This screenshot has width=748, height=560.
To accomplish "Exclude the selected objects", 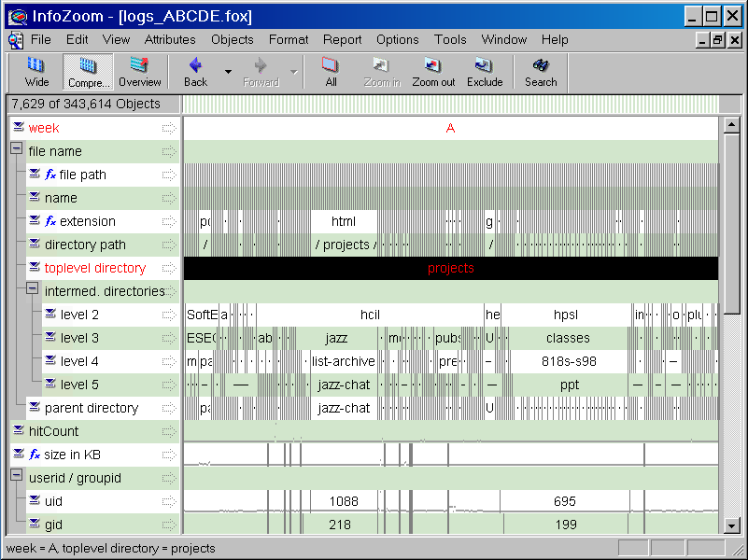I will coord(485,72).
